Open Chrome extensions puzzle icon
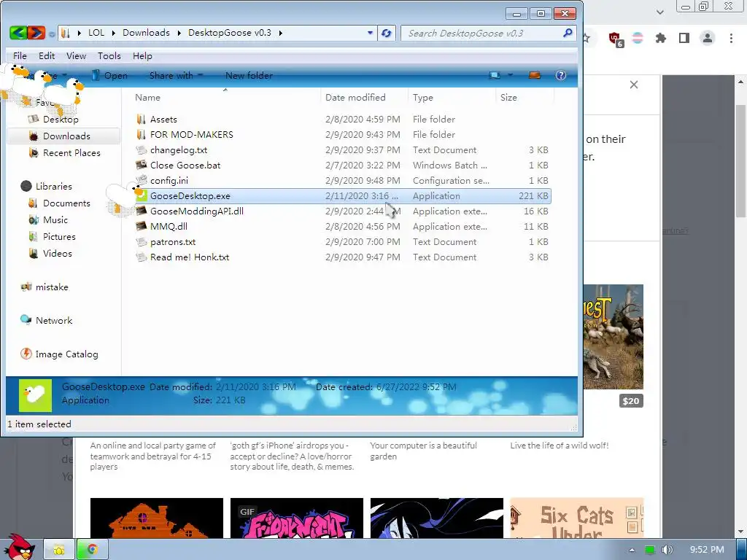Screen dimensions: 747x560 pyautogui.click(x=661, y=38)
